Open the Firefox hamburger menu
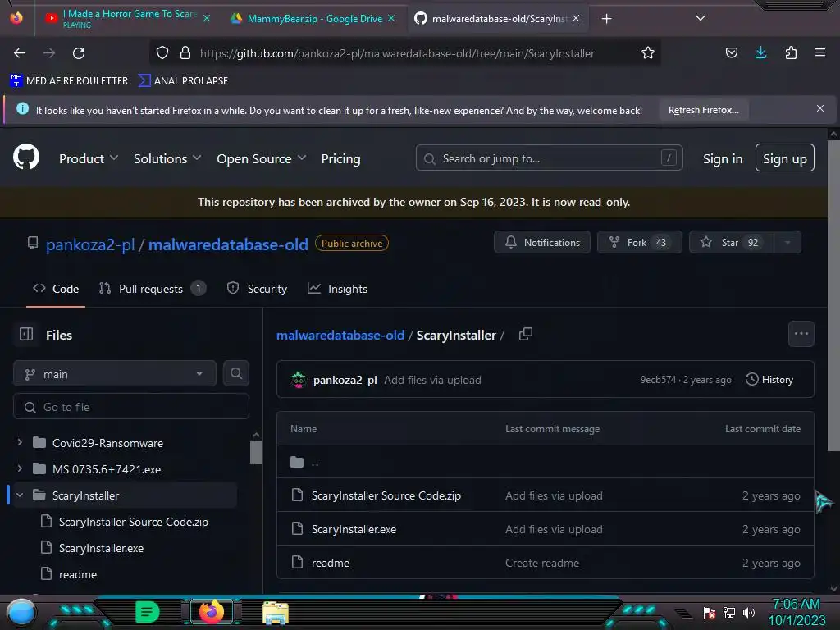Screen dimensions: 840x630 (819, 53)
